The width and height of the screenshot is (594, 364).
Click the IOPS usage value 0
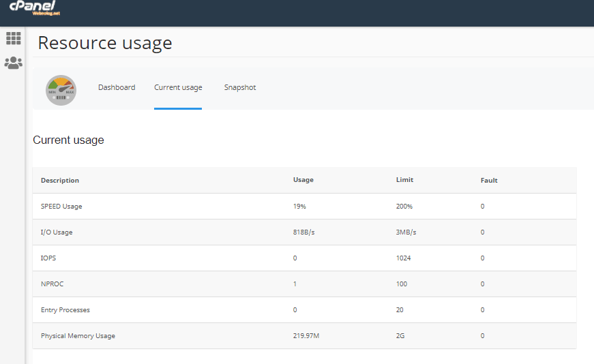click(295, 258)
